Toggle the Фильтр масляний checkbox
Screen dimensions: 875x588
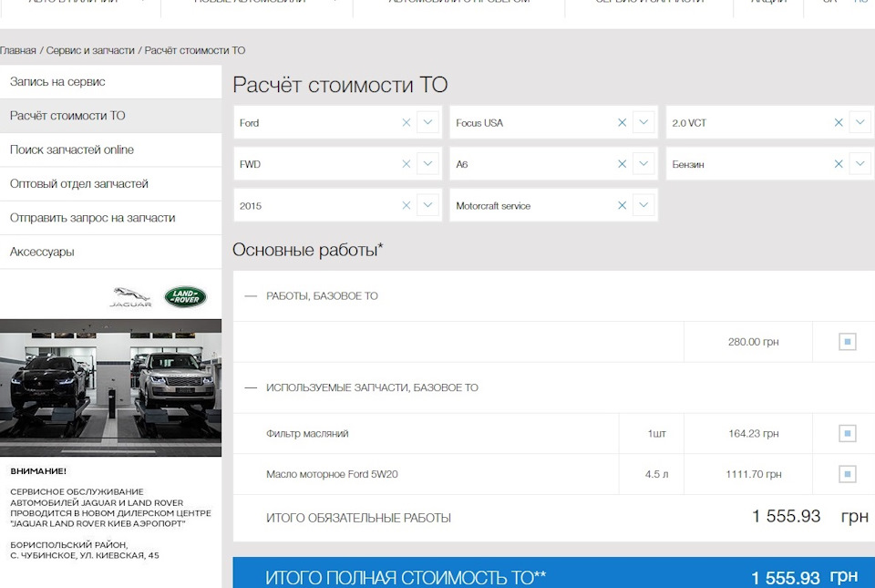[847, 433]
